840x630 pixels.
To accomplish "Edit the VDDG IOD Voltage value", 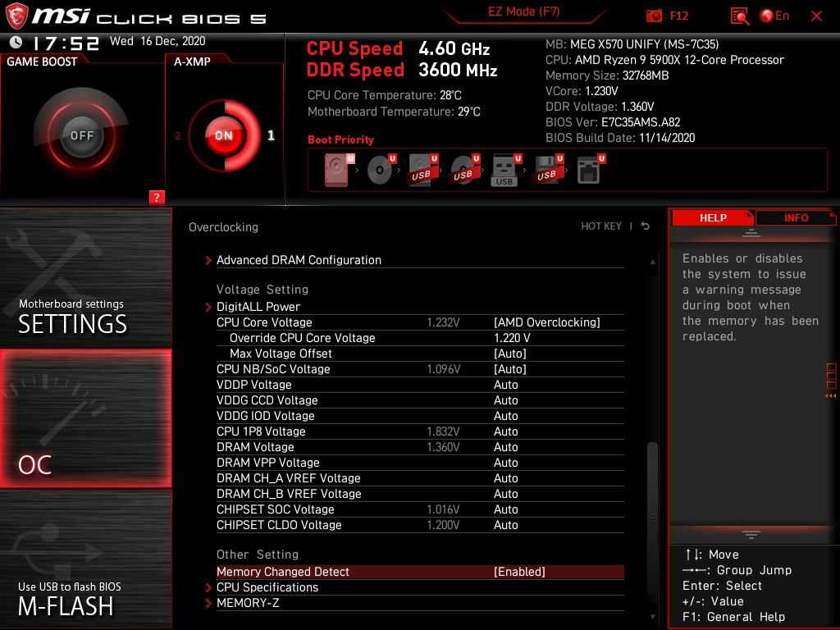I will [505, 416].
